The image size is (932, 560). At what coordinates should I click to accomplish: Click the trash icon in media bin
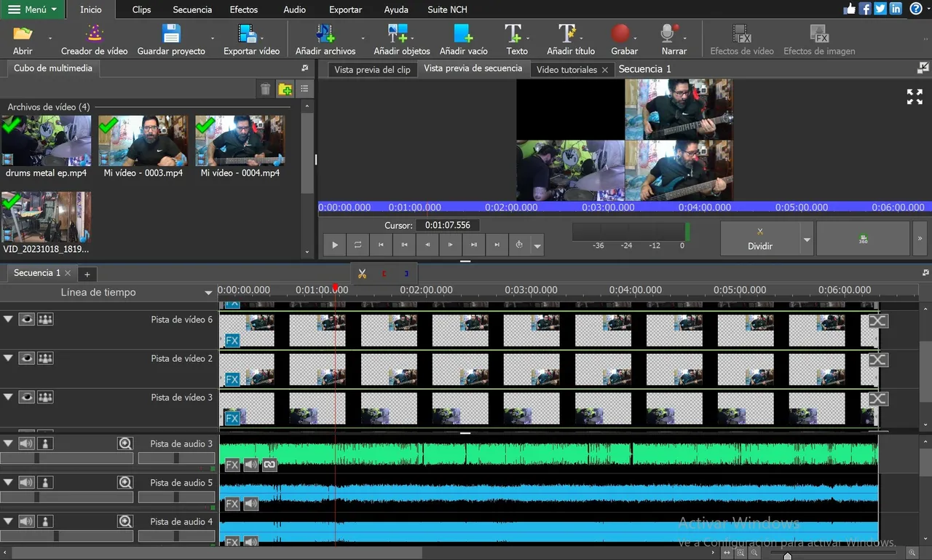265,89
